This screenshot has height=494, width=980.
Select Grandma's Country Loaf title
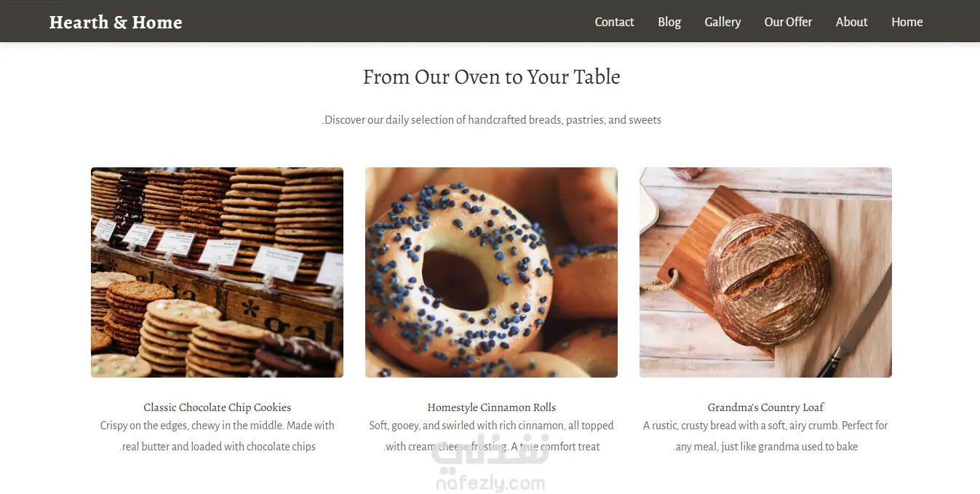coord(765,407)
